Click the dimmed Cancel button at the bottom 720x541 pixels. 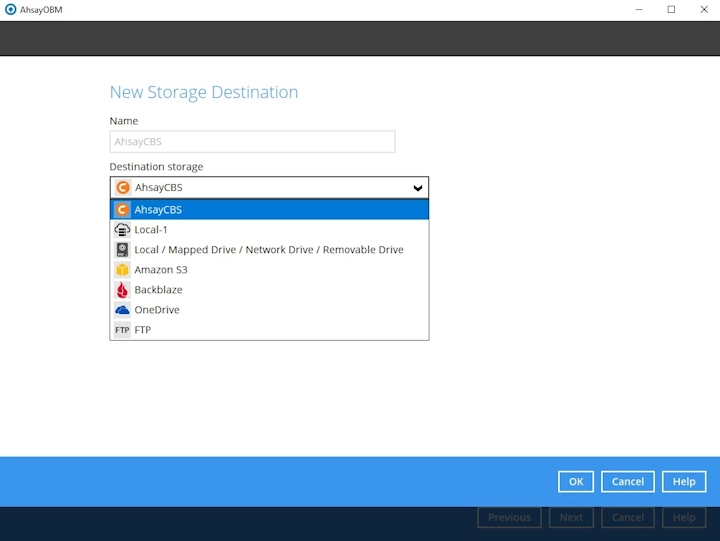[628, 518]
